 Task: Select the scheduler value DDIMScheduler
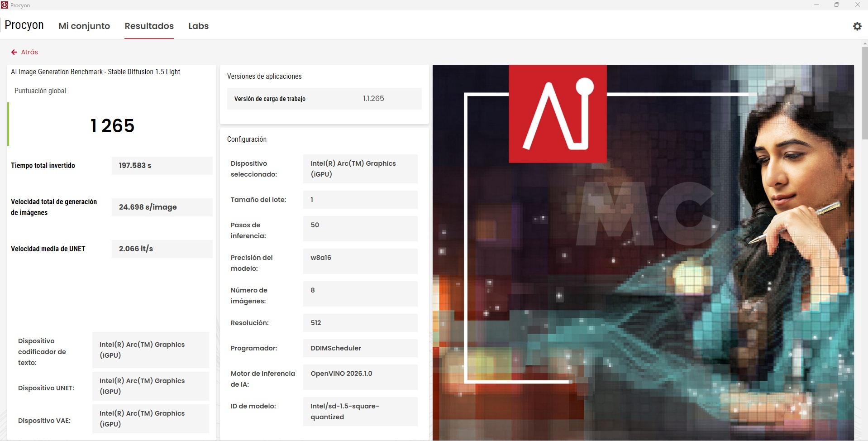(x=360, y=348)
